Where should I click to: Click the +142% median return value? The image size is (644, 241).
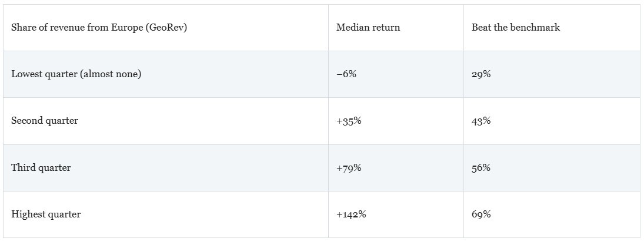click(351, 214)
